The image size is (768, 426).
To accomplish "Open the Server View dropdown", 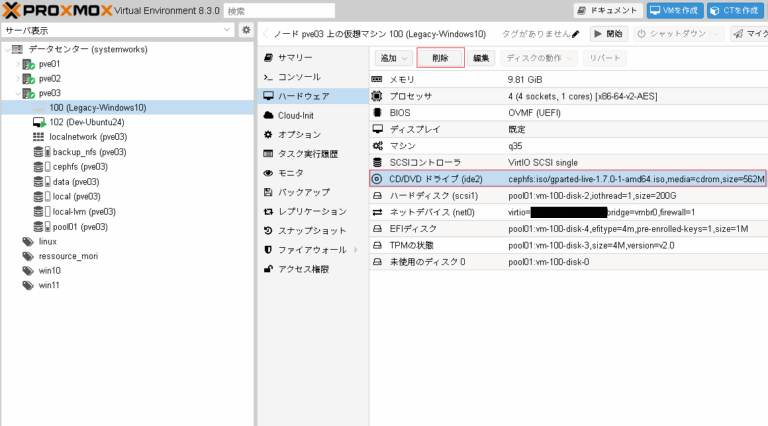I will coord(227,30).
